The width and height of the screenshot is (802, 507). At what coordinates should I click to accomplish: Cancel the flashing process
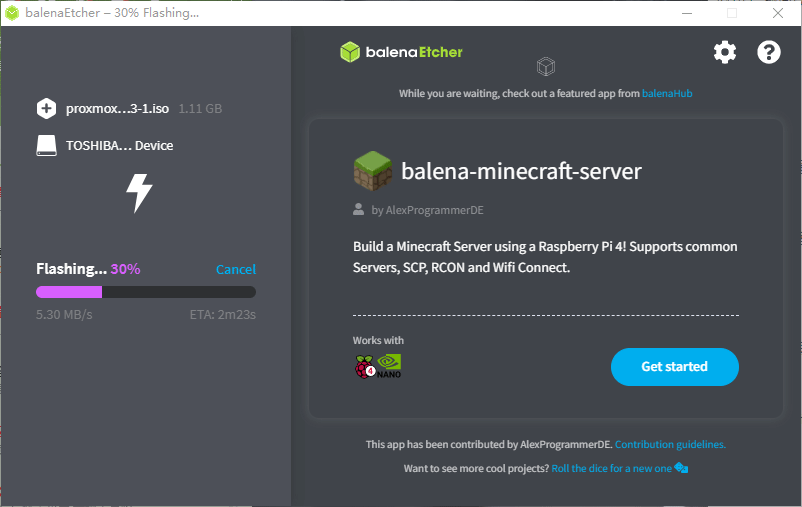pyautogui.click(x=236, y=269)
